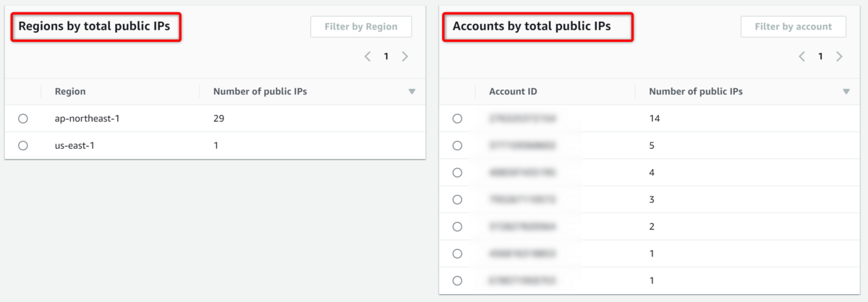The height and width of the screenshot is (302, 868).
Task: Sort Accounts table by public IPs arrow
Action: pos(846,92)
